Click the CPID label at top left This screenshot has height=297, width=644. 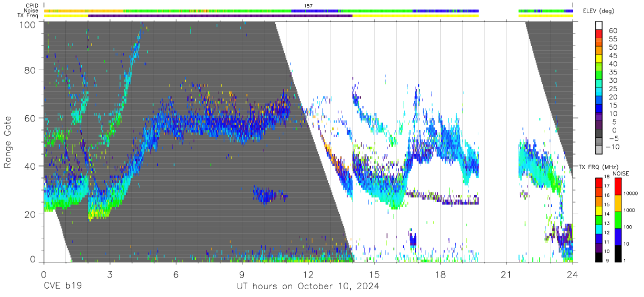(x=32, y=6)
